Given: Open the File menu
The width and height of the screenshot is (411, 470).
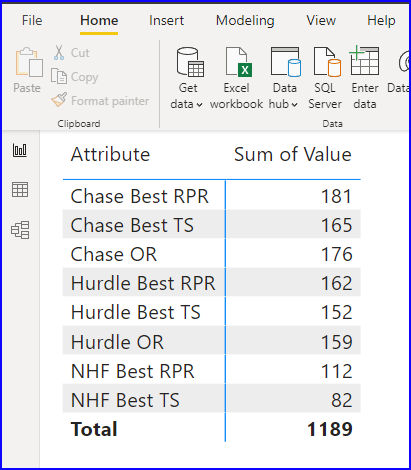Looking at the screenshot, I should click(x=32, y=21).
